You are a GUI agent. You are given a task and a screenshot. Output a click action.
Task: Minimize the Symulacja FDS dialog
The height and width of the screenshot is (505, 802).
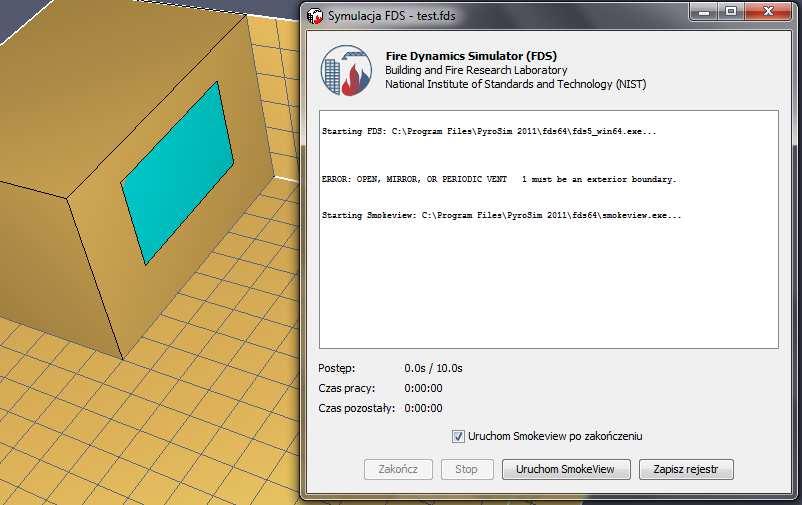point(704,11)
